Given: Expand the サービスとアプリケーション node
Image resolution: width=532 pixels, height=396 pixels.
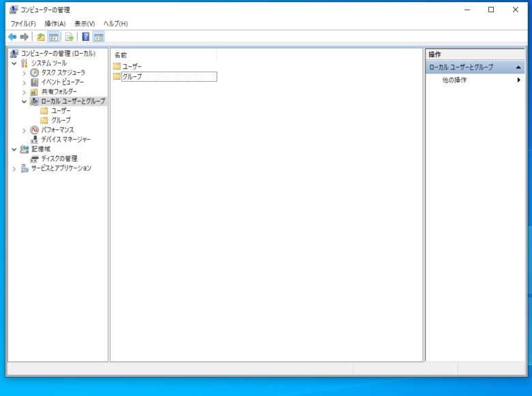Looking at the screenshot, I should 14,168.
